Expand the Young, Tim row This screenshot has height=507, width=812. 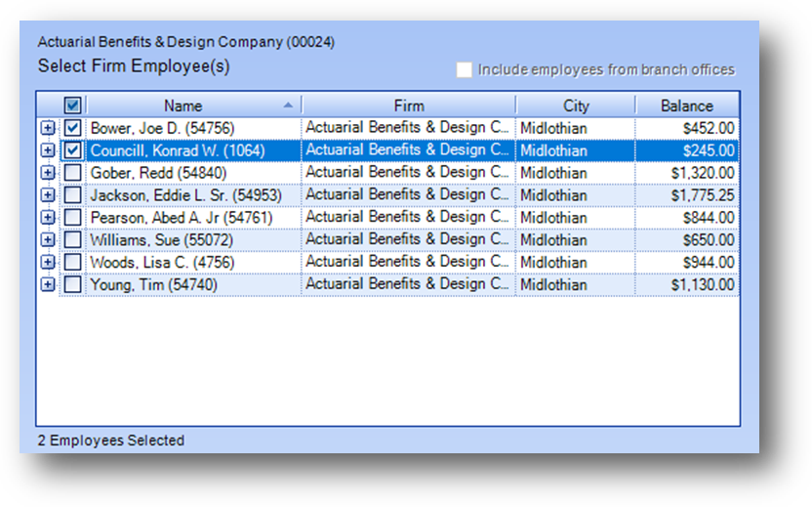coord(48,284)
